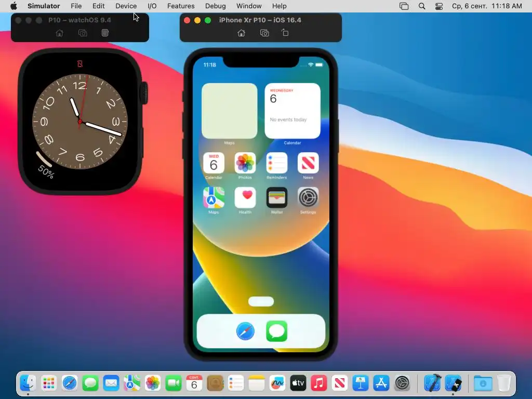Tap the Calendar app icon beside Photos on the iPhone
This screenshot has height=399, width=532.
pyautogui.click(x=214, y=163)
